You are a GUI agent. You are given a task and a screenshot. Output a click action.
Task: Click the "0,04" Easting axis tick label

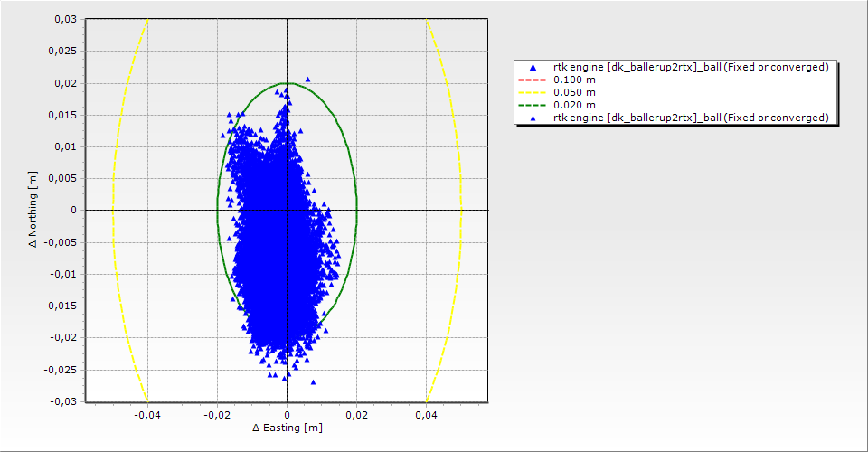coord(426,414)
